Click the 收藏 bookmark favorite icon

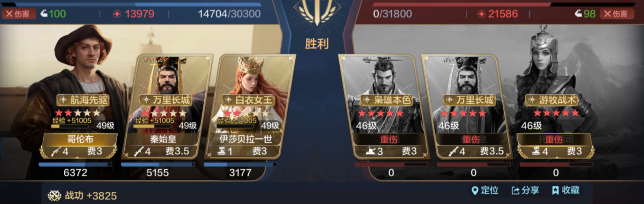coord(555,190)
